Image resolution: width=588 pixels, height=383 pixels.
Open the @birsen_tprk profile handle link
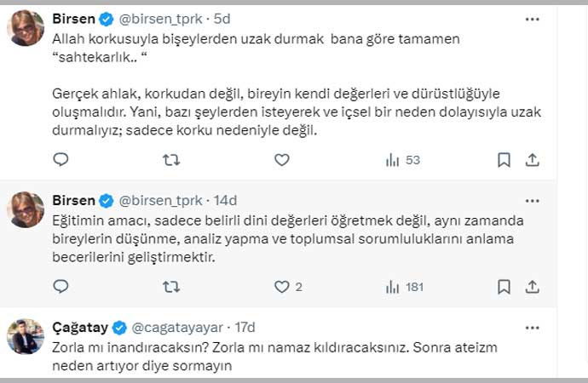click(162, 18)
